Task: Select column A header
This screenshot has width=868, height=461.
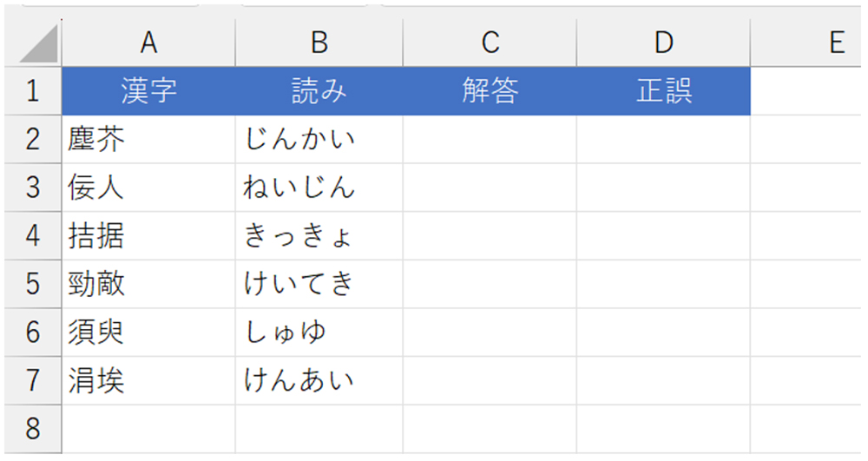Action: point(148,43)
